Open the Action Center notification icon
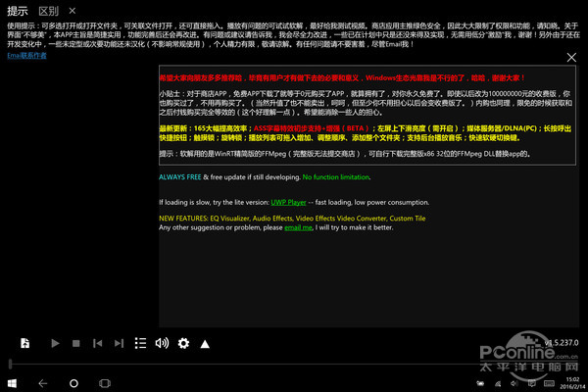Image resolution: width=588 pixels, height=392 pixels. tap(532, 383)
